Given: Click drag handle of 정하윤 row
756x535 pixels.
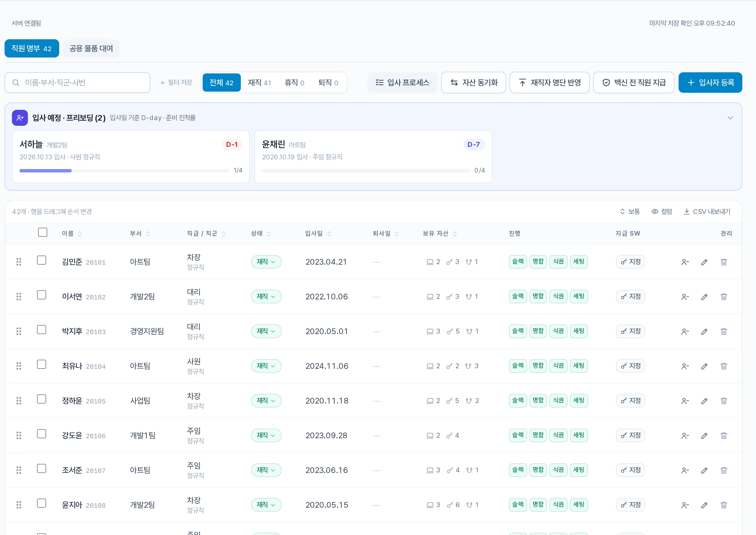Looking at the screenshot, I should click(19, 401).
